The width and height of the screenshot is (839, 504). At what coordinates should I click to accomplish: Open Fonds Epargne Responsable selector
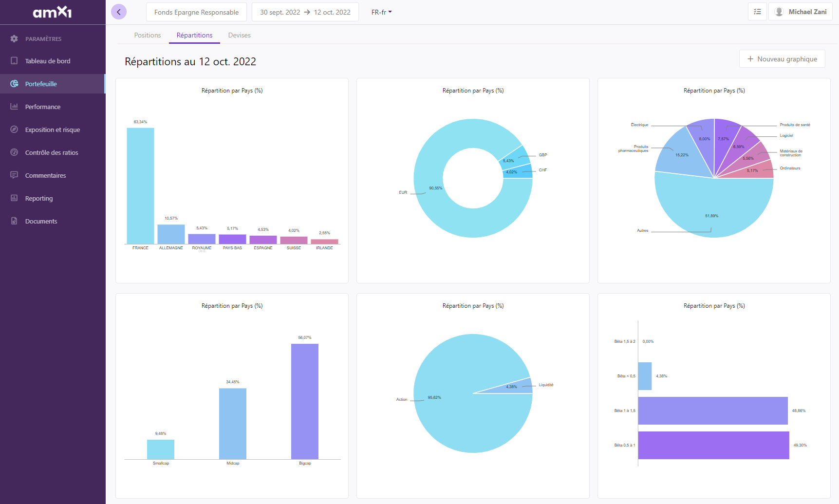196,12
